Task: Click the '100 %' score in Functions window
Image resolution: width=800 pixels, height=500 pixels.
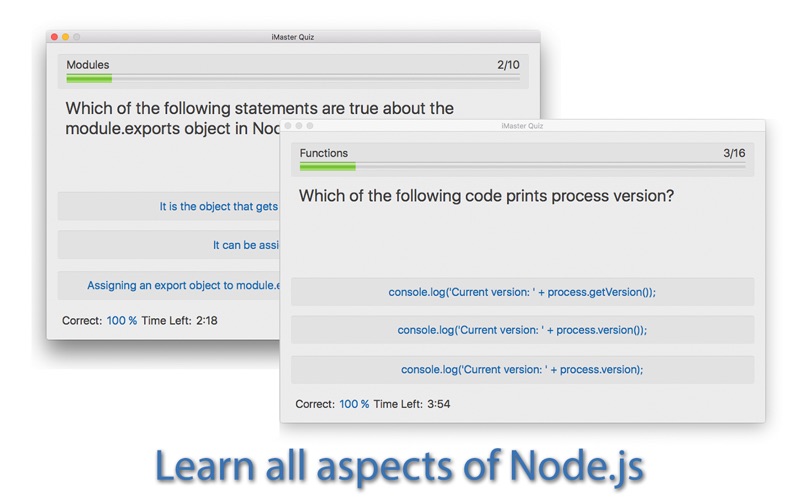Action: coord(354,404)
